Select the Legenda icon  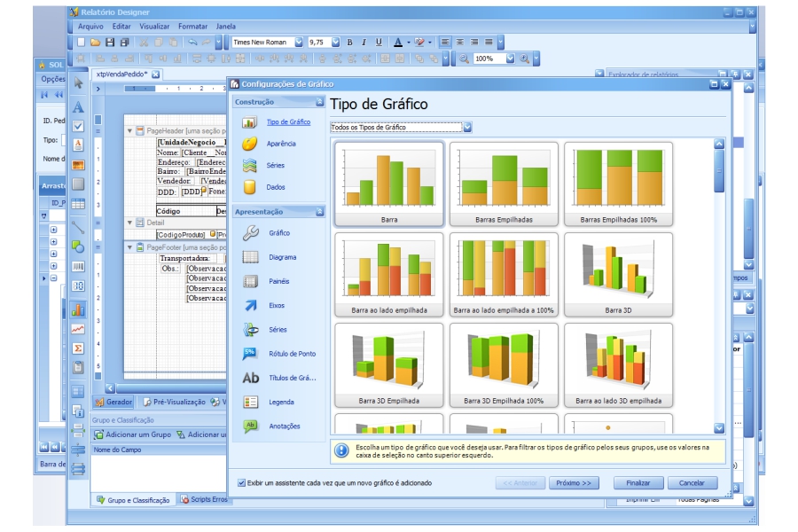[250, 402]
